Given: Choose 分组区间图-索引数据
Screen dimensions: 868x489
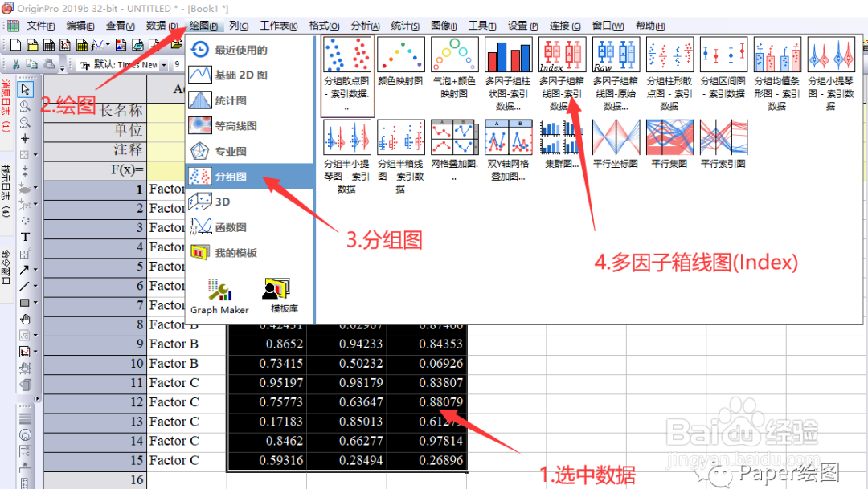Looking at the screenshot, I should tap(723, 68).
